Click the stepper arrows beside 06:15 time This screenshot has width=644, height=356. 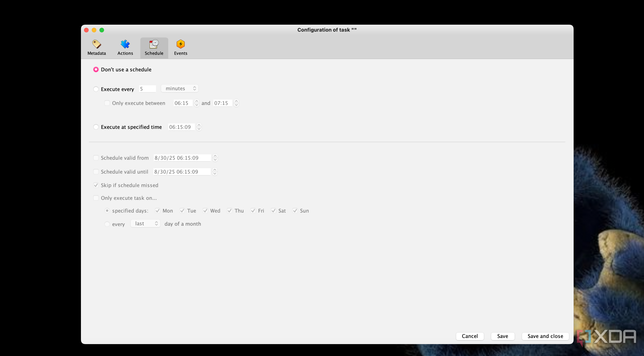[196, 103]
